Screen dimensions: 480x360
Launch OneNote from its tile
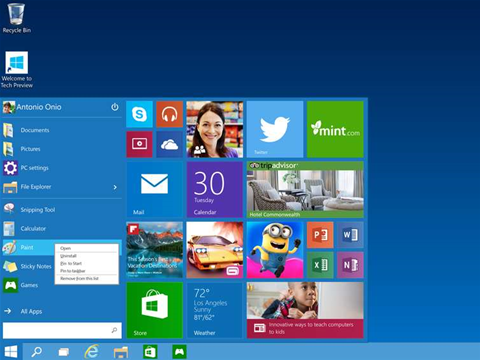pos(350,265)
